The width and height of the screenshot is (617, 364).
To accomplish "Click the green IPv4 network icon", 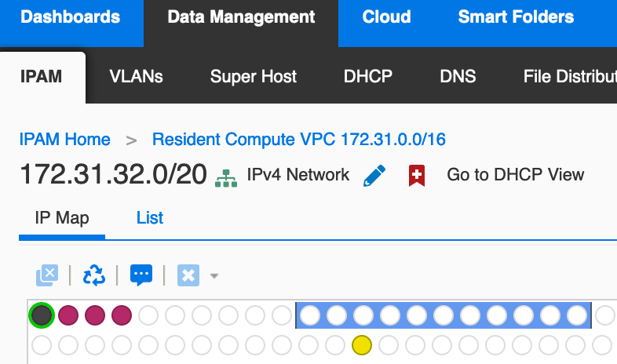I will [226, 177].
